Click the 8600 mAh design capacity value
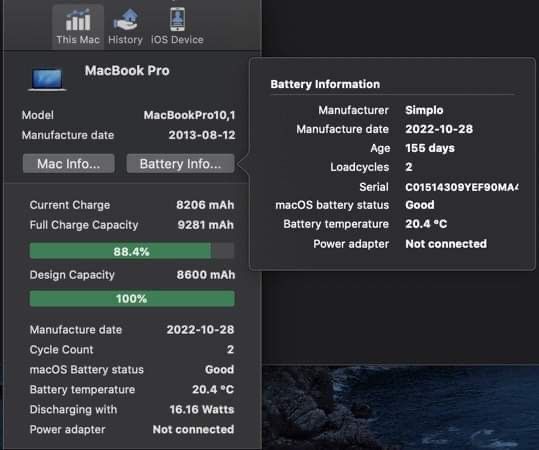539x450 pixels. pyautogui.click(x=206, y=275)
